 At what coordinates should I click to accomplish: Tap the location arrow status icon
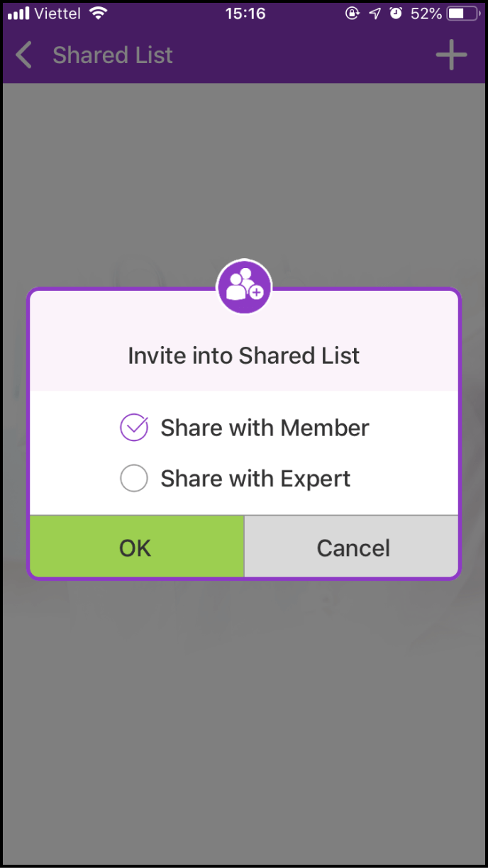[375, 13]
